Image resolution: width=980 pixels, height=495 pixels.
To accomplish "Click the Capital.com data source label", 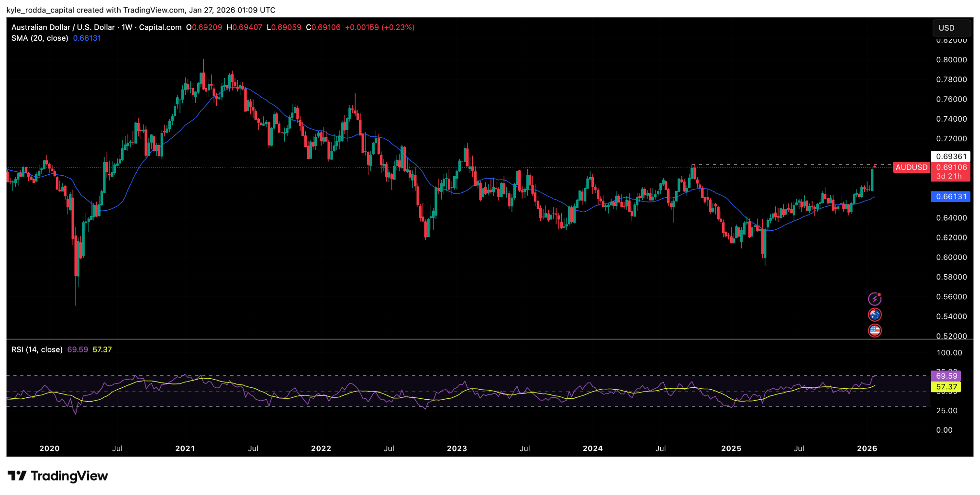I will [x=160, y=27].
